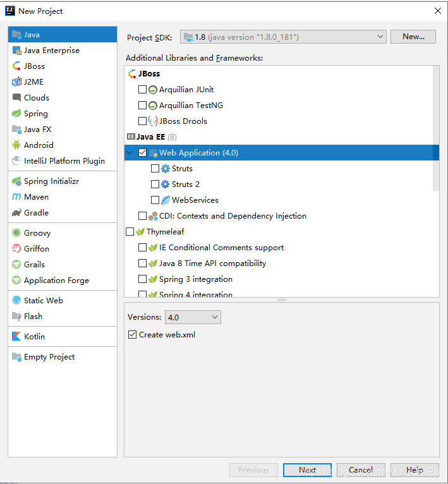
Task: Uncheck the Web Application (4.0) checkbox
Action: point(142,152)
